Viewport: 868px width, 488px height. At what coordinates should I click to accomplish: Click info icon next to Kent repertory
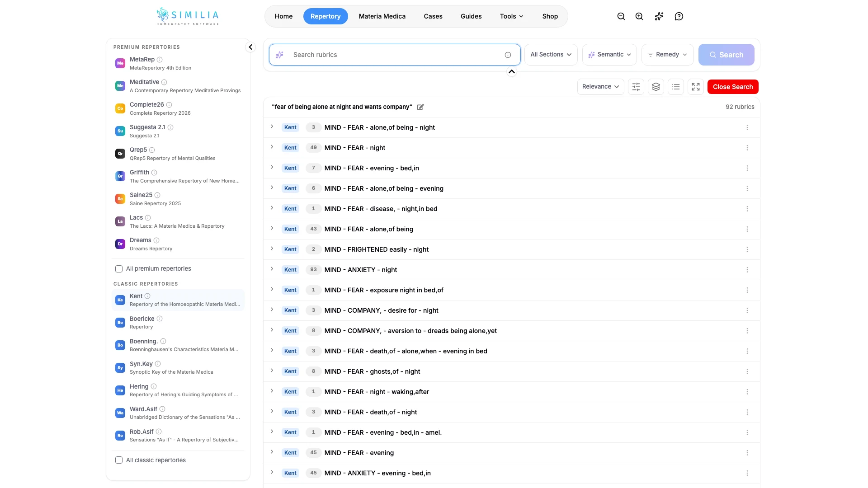tap(147, 296)
